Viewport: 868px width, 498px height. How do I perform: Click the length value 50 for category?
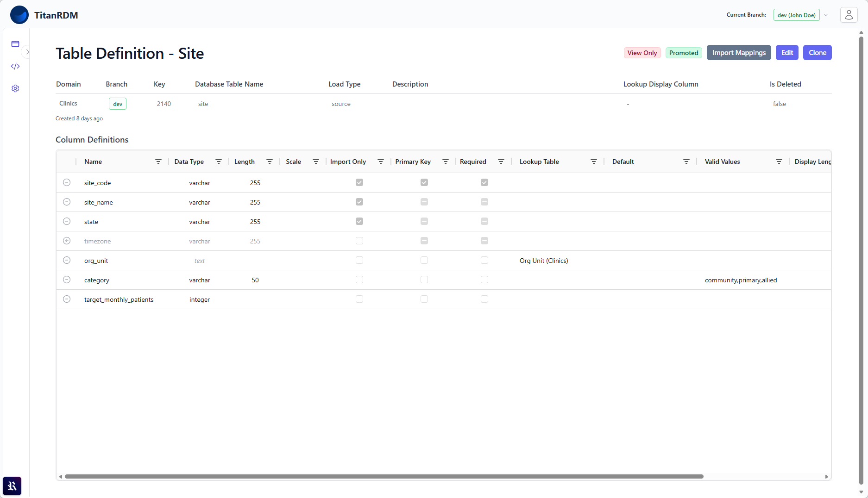[255, 280]
